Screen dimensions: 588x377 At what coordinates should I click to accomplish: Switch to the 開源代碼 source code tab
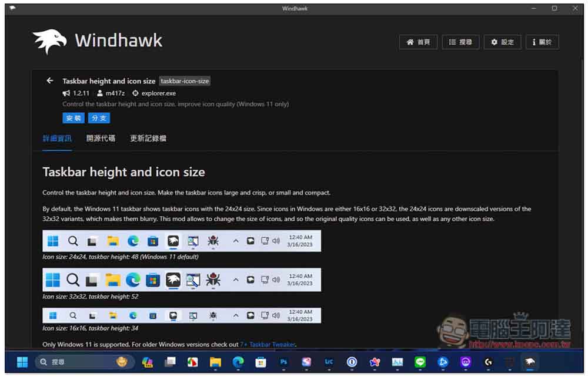click(101, 139)
